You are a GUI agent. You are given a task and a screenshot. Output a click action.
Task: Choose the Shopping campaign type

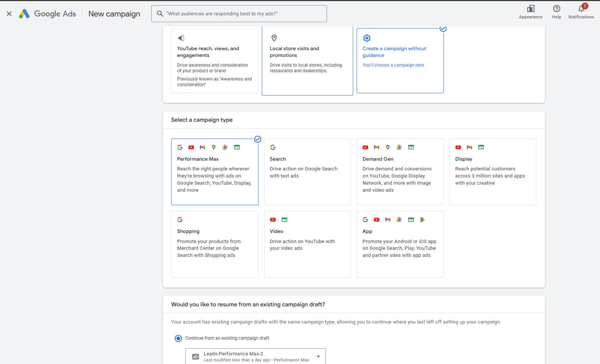(x=215, y=244)
